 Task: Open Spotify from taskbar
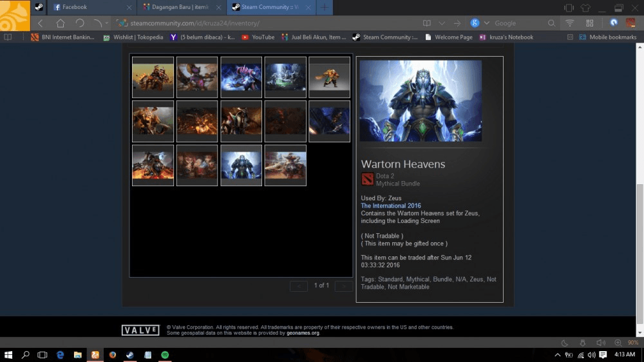(165, 355)
